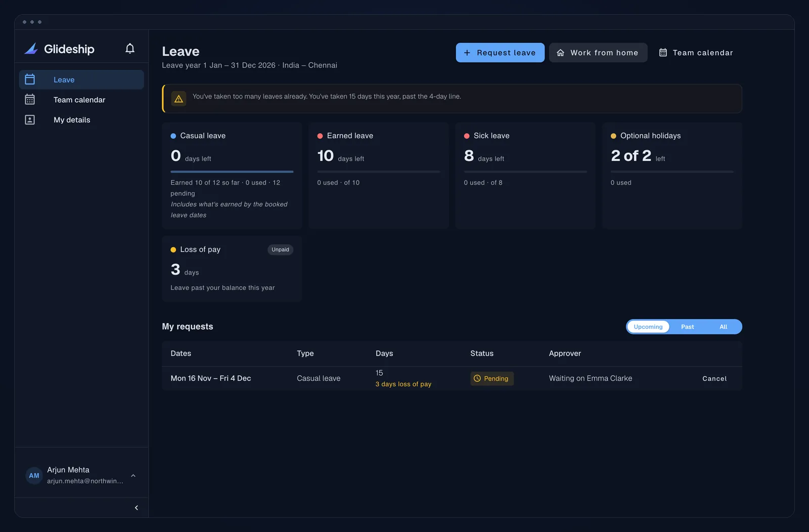
Task: Click the Team calendar sidebar icon
Action: [x=30, y=100]
